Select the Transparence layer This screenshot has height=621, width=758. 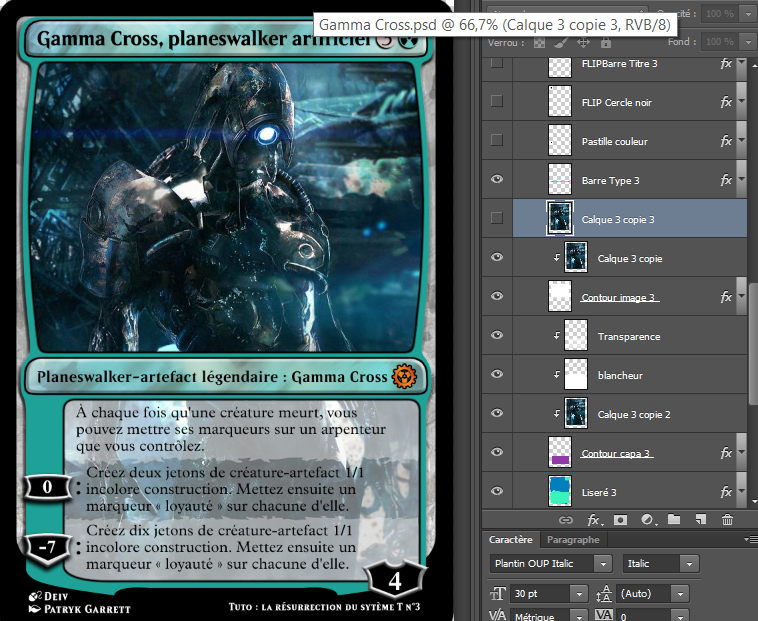pyautogui.click(x=628, y=336)
